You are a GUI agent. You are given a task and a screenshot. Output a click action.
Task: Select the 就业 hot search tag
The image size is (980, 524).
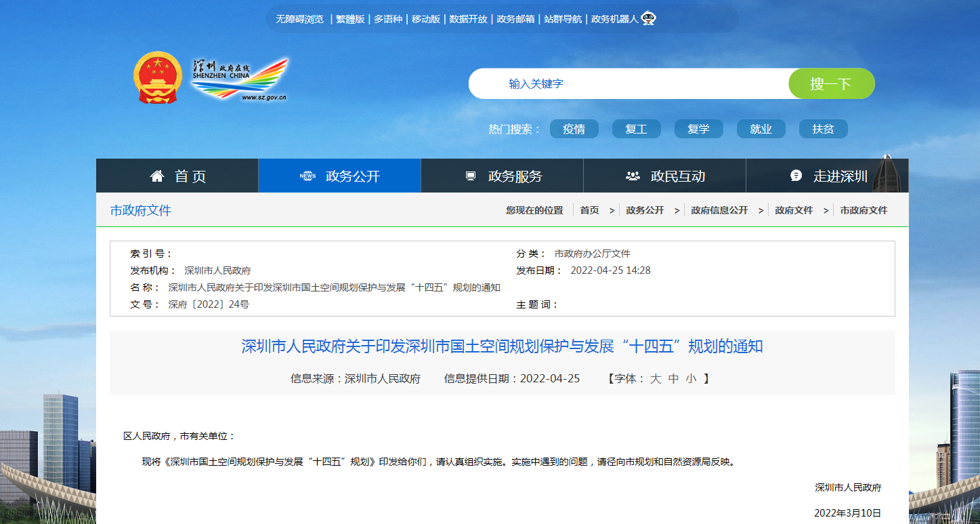[x=761, y=129]
